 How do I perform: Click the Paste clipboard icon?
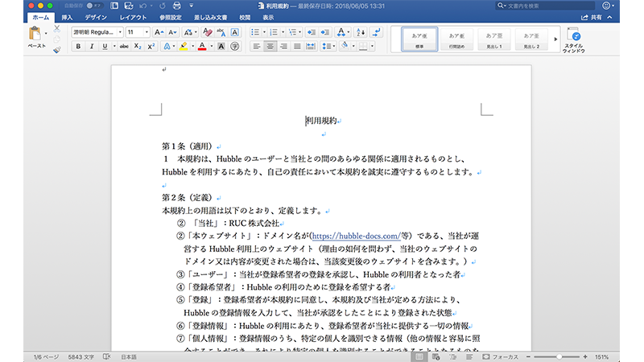[x=35, y=34]
